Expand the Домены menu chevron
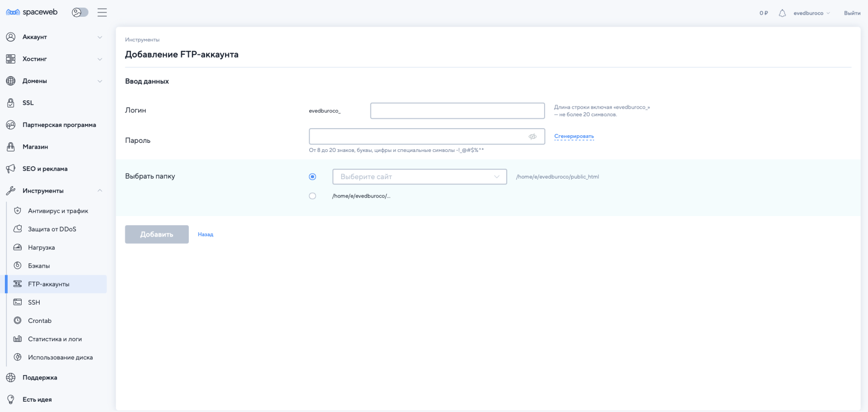The image size is (868, 412). coord(100,81)
